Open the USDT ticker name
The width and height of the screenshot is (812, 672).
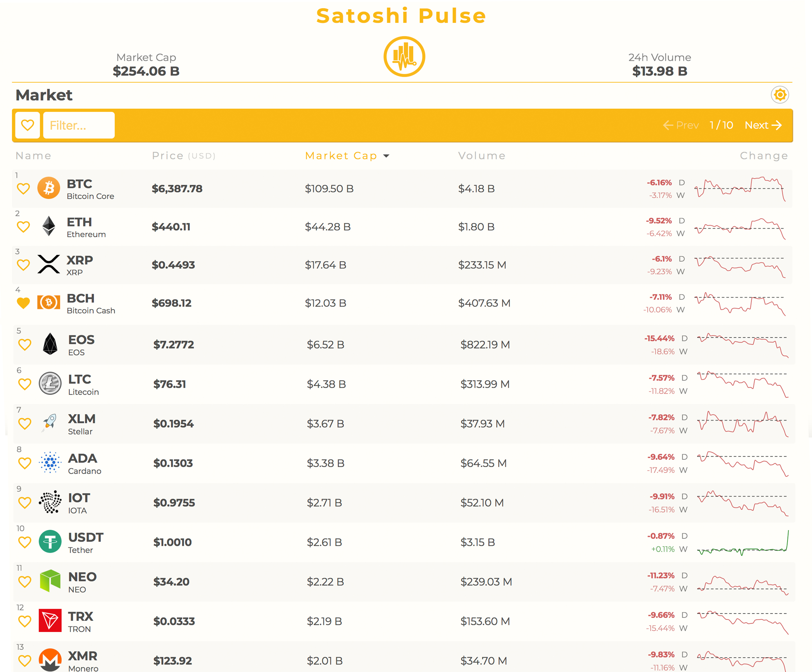86,537
